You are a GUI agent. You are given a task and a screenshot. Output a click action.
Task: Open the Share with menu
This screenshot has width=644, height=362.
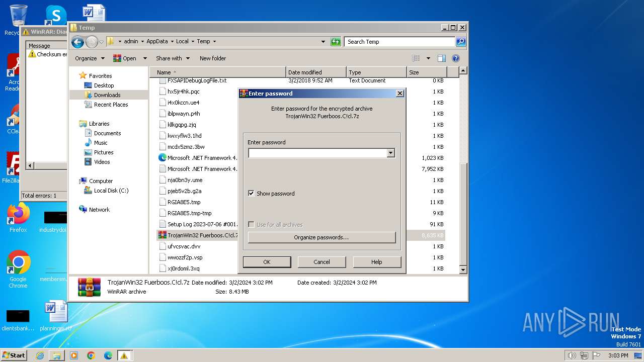[173, 58]
